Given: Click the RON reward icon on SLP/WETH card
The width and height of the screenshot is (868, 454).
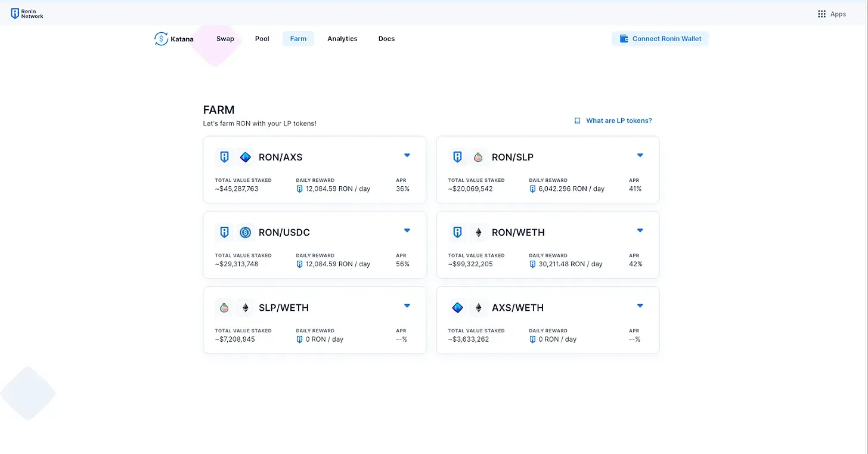Looking at the screenshot, I should (x=299, y=339).
